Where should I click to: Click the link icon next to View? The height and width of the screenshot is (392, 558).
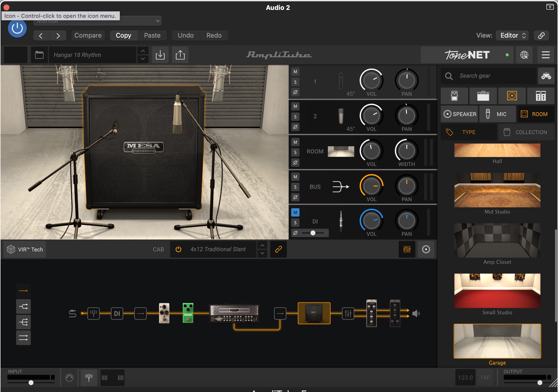pyautogui.click(x=541, y=35)
